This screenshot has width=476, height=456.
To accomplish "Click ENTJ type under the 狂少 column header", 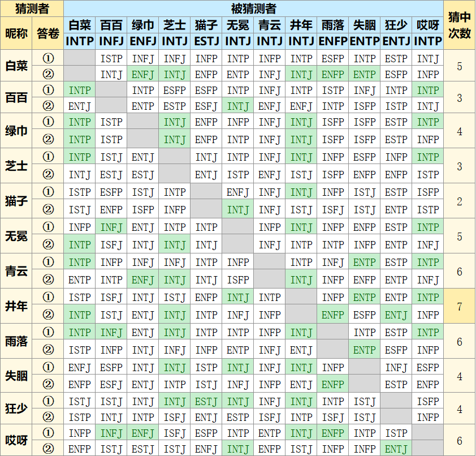I will (396, 41).
